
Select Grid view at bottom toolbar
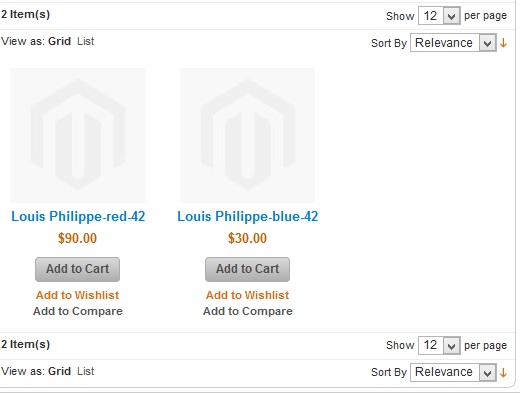pos(59,371)
